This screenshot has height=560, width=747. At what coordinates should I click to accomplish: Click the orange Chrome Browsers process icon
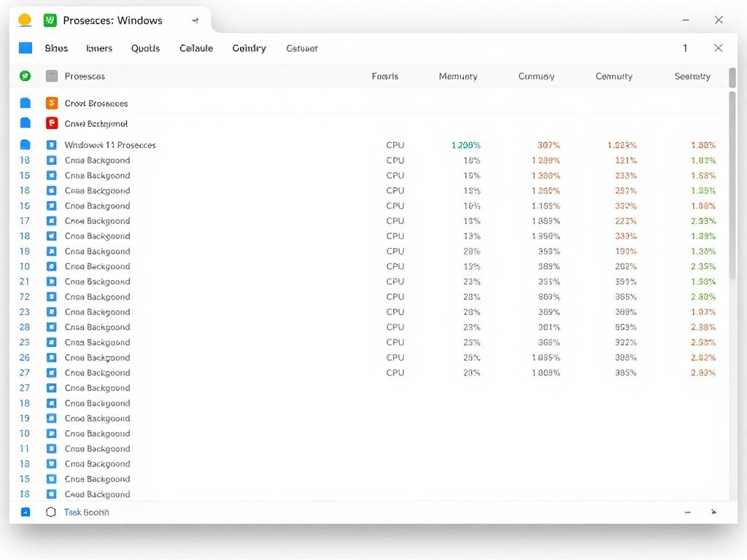click(x=50, y=103)
